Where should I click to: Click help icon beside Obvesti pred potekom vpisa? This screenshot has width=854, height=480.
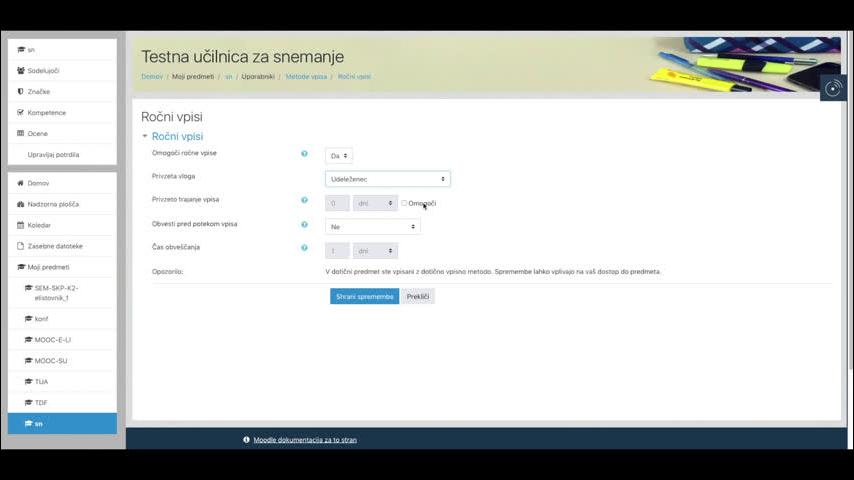(304, 224)
